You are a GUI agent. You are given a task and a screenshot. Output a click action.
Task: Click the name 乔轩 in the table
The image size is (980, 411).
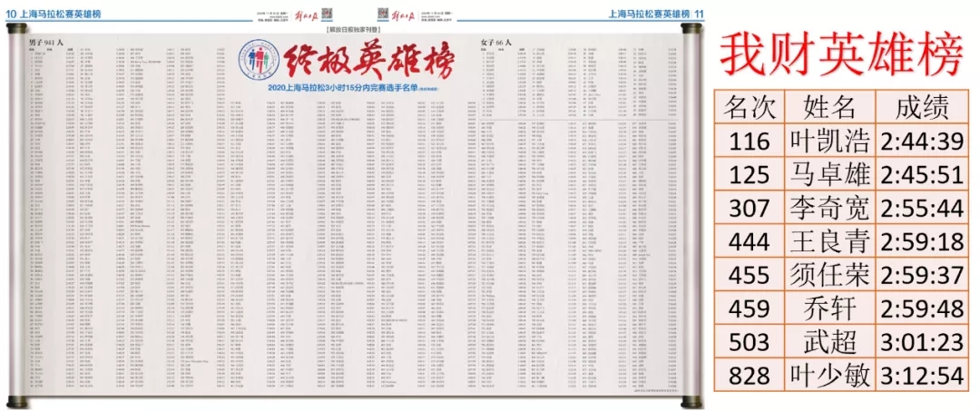pos(829,308)
